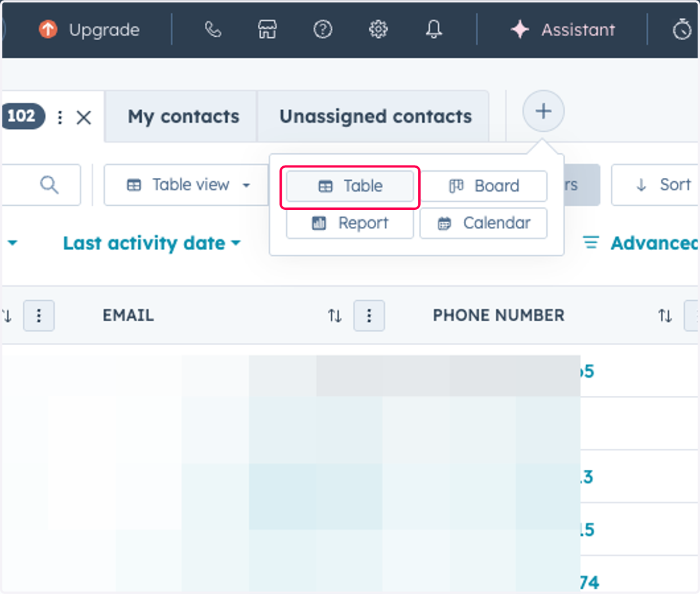Open Advanced filters link
The height and width of the screenshot is (594, 700).
pyautogui.click(x=640, y=243)
